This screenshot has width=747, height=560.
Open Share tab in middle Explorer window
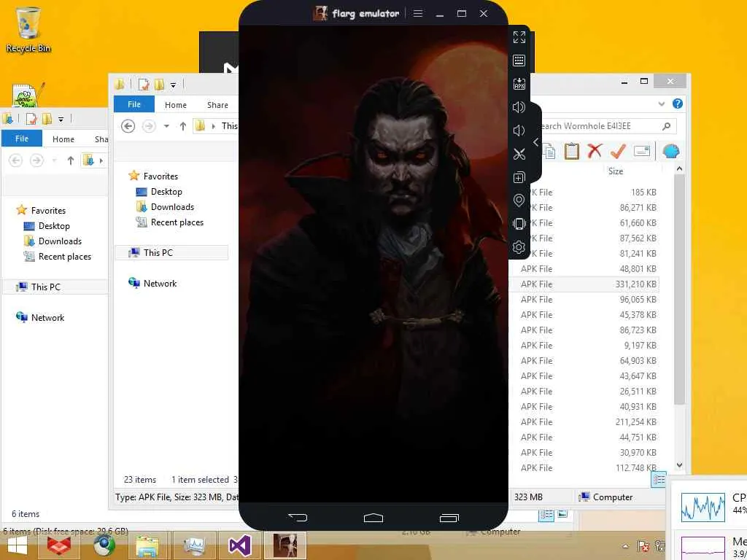(217, 105)
